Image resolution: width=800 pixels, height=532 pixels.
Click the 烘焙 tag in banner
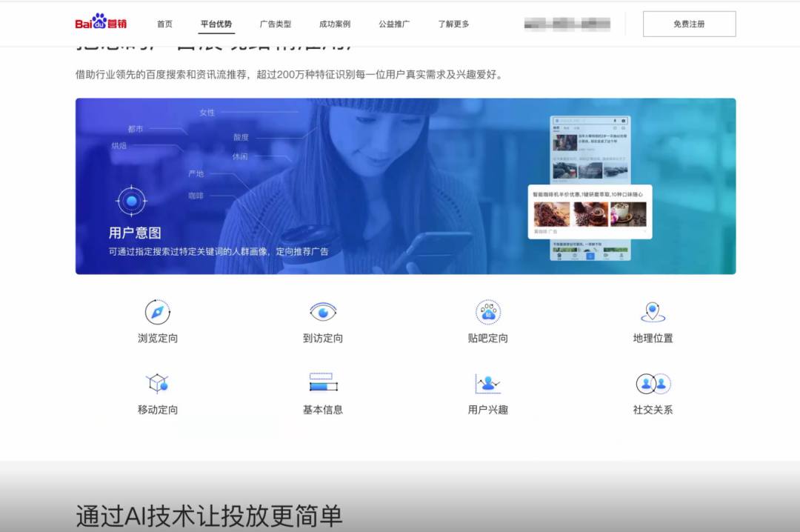click(x=119, y=145)
